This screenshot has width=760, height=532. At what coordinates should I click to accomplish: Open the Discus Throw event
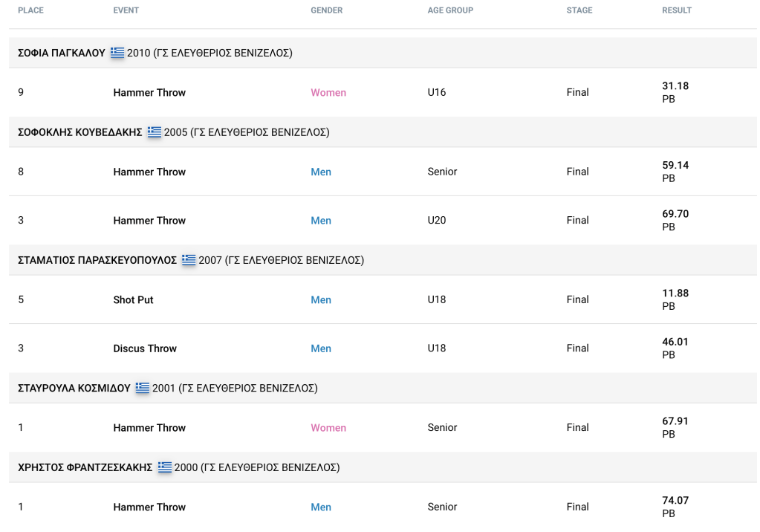tap(145, 348)
